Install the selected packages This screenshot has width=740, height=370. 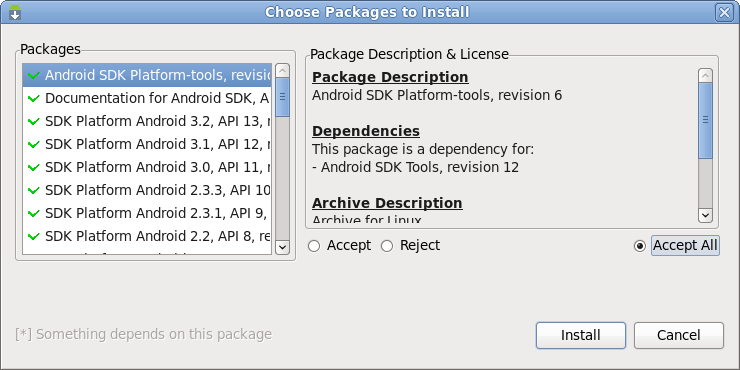580,335
